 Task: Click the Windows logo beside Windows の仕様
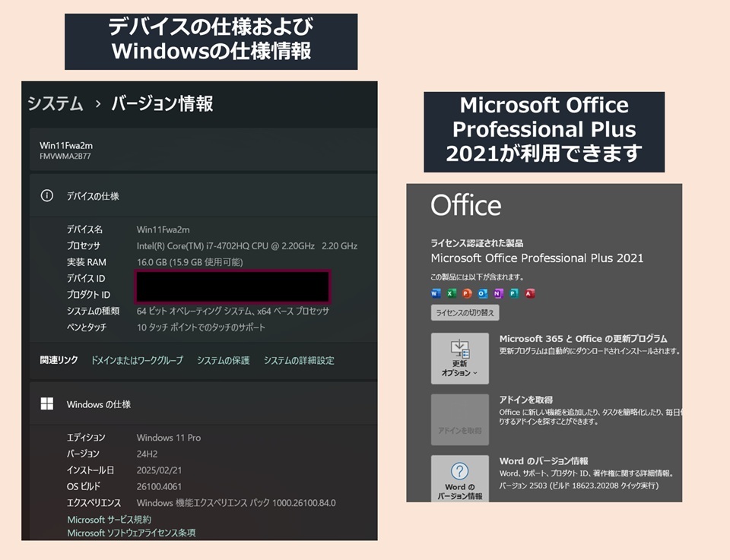pyautogui.click(x=46, y=403)
